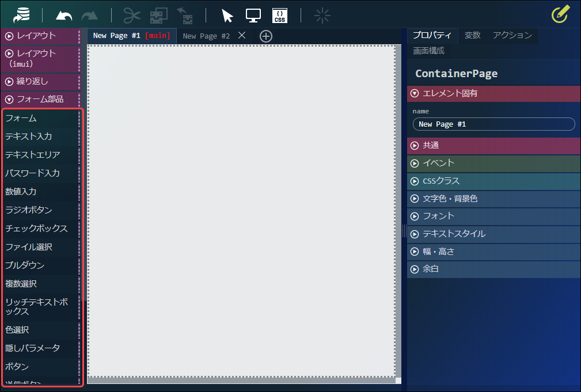Viewport: 581px width, 392px height.
Task: Click the name input field
Action: (493, 124)
